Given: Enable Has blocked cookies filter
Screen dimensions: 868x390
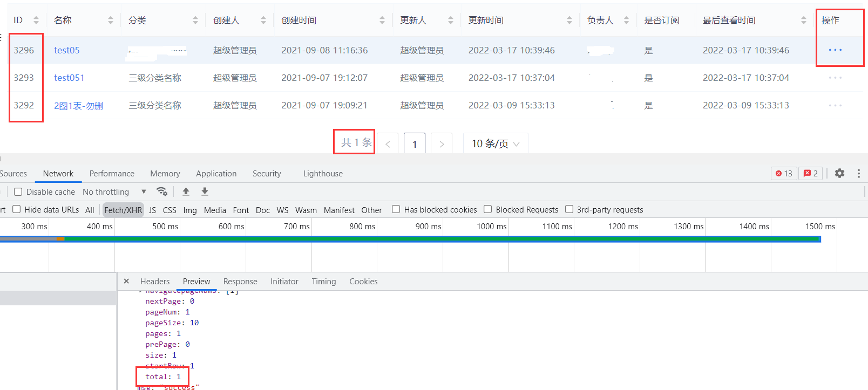Looking at the screenshot, I should (396, 209).
